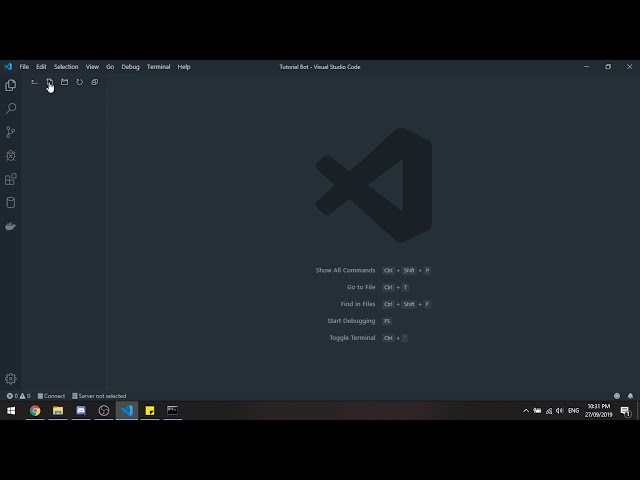Click the VS Code logo in title bar
The height and width of the screenshot is (480, 640).
tap(8, 67)
